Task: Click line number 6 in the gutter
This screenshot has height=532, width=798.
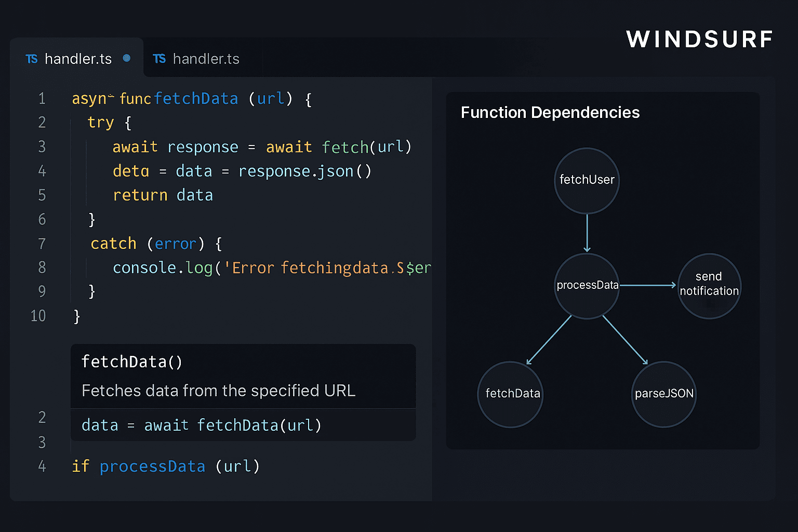Action: click(x=42, y=220)
